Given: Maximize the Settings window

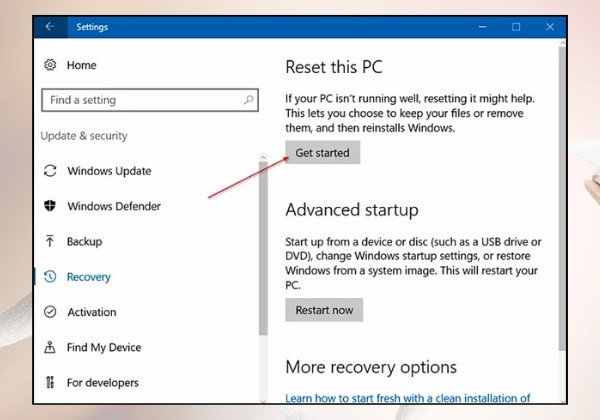Looking at the screenshot, I should tap(516, 27).
